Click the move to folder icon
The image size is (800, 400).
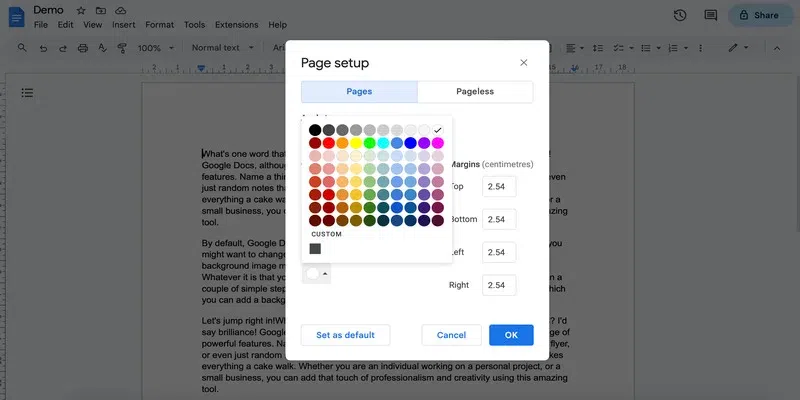point(101,11)
